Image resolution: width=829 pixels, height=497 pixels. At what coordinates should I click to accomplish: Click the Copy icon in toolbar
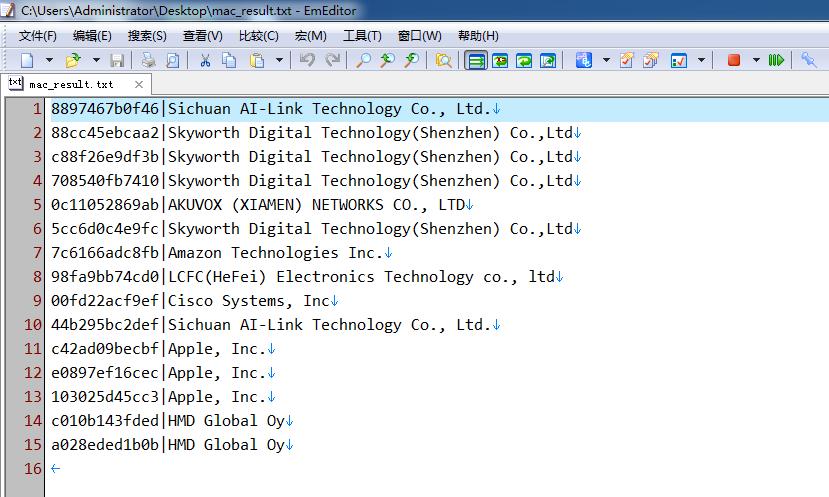point(229,61)
